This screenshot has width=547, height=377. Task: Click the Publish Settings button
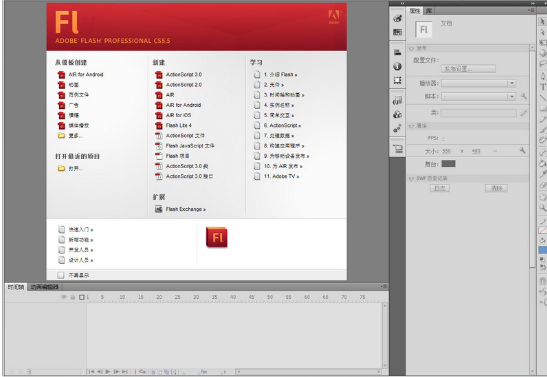468,69
